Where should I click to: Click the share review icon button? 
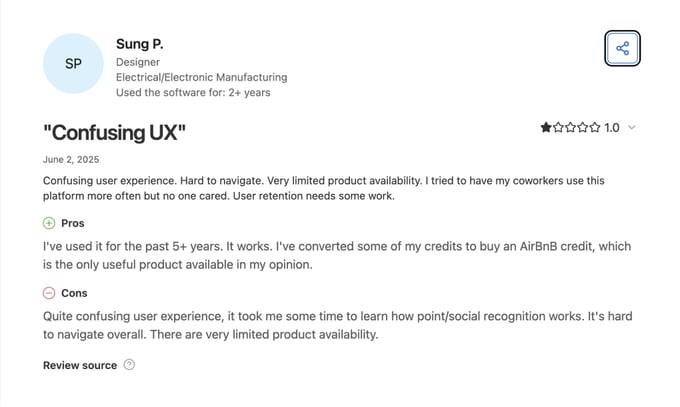[622, 48]
